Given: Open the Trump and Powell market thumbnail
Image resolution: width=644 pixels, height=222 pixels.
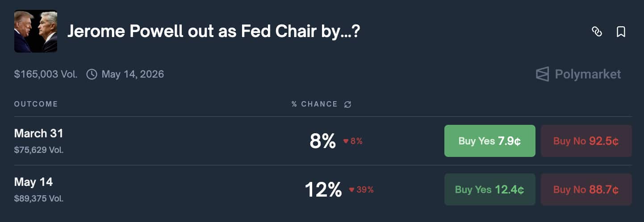Looking at the screenshot, I should pos(36,31).
